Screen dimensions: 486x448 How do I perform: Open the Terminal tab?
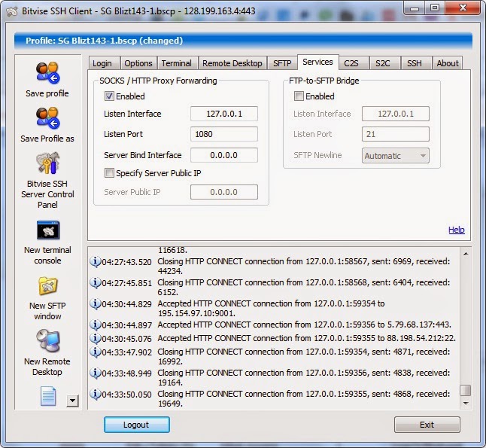click(x=177, y=63)
